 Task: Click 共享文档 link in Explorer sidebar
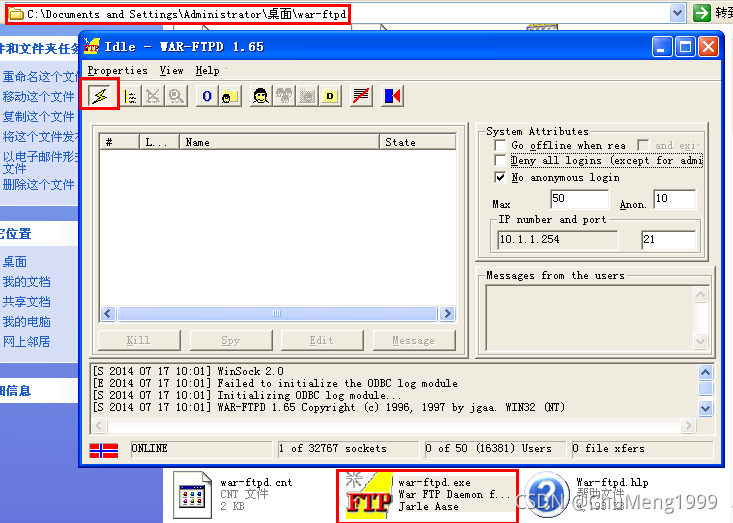click(x=27, y=302)
